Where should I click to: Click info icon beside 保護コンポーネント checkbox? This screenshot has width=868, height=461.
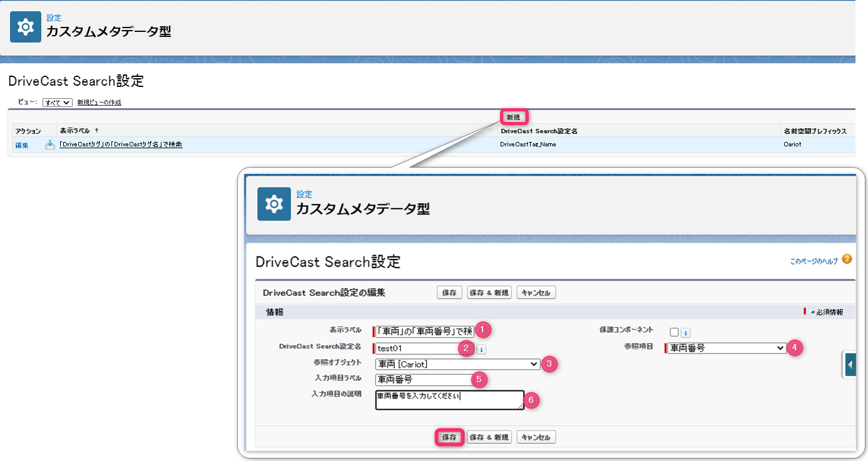click(x=686, y=333)
